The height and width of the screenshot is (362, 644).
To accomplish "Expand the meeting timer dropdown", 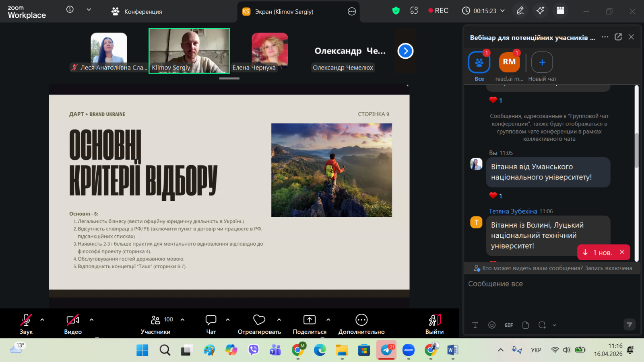I will pyautogui.click(x=502, y=11).
